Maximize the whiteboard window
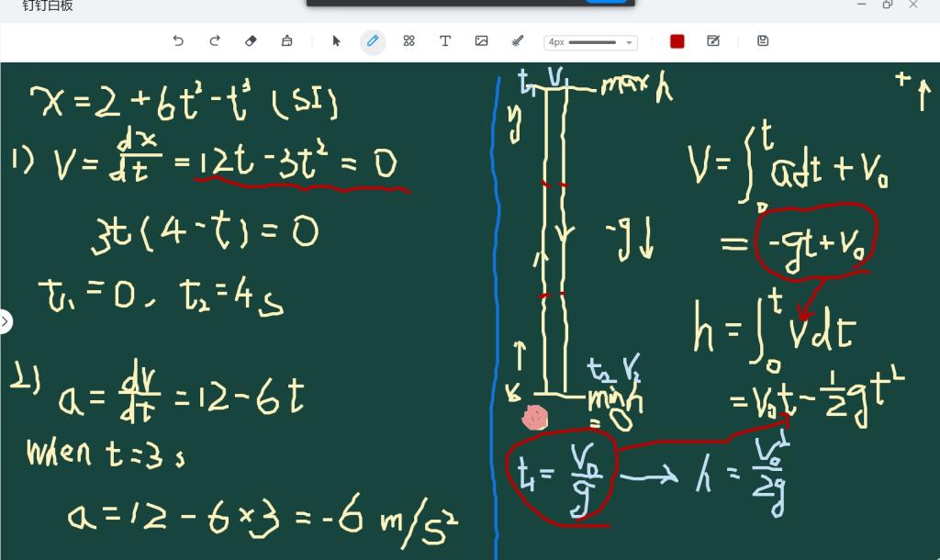This screenshot has width=940, height=560. coord(888,5)
